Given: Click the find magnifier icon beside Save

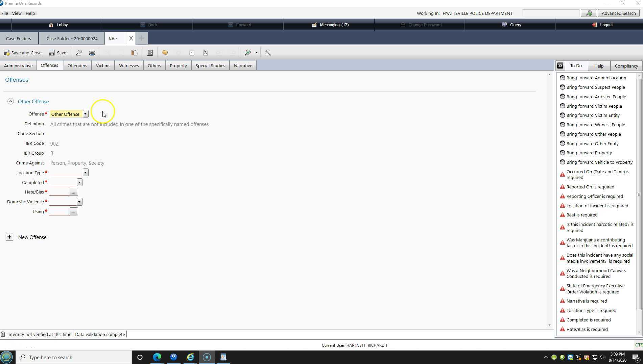Looking at the screenshot, I should [78, 53].
